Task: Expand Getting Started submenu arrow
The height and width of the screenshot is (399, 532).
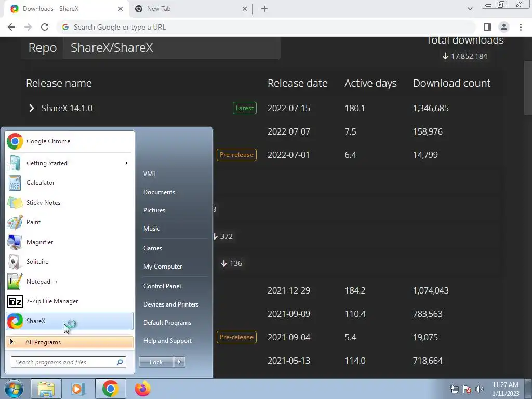Action: pos(127,163)
